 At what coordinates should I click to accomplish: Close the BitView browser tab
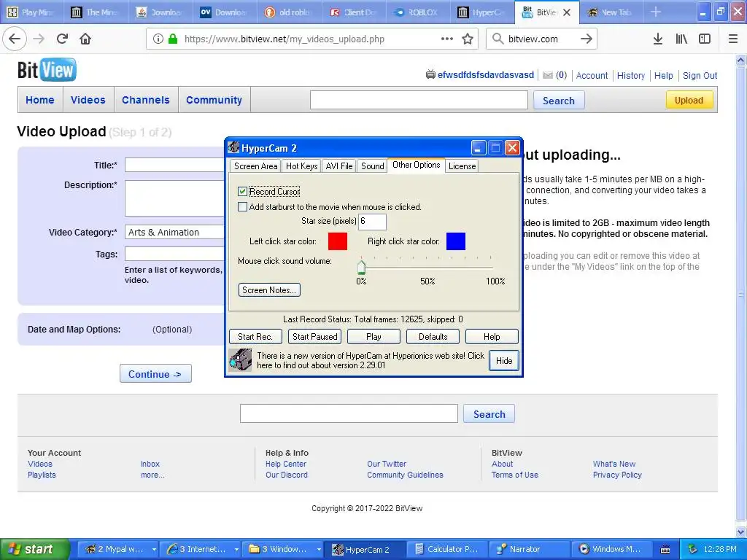567,12
